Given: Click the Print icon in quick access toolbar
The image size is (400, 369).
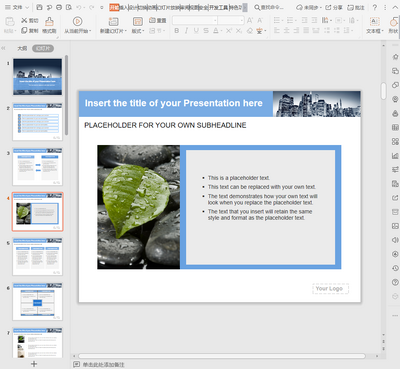Looking at the screenshot, I should [x=59, y=7].
